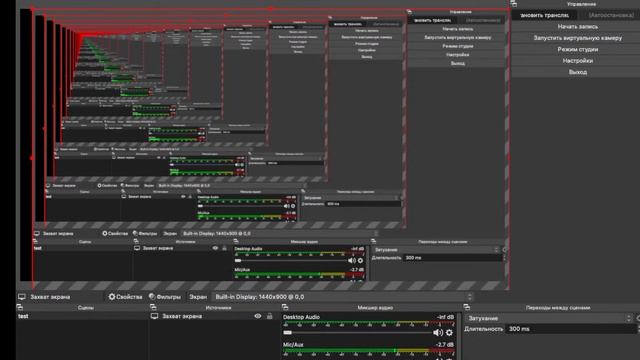Open Свойства for the selected source
Image resolution: width=640 pixels, height=360 pixels.
coord(125,297)
